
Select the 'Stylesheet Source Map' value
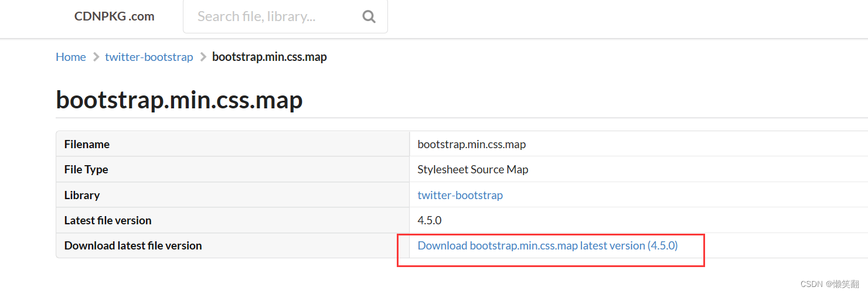pyautogui.click(x=473, y=169)
